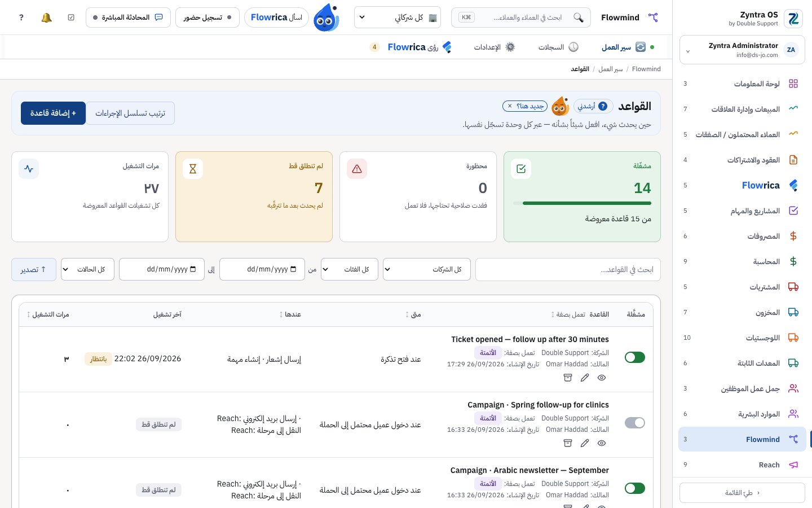Open المخزون inventory in sidebar
812x508 pixels.
pyautogui.click(x=742, y=312)
